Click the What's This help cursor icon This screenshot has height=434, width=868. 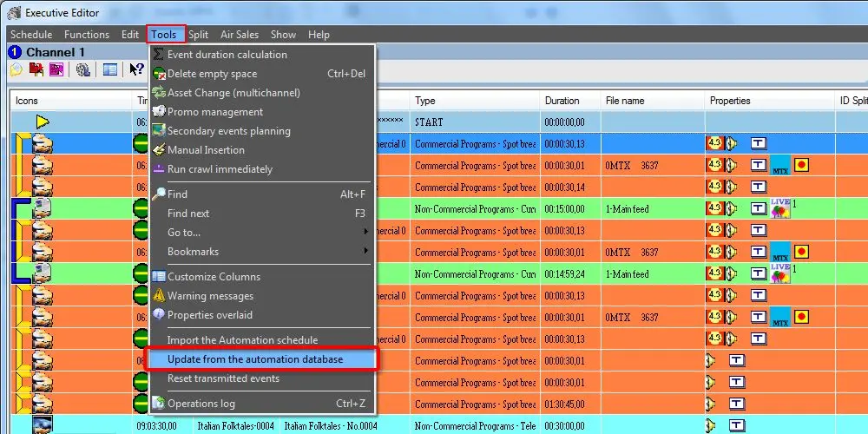[135, 69]
